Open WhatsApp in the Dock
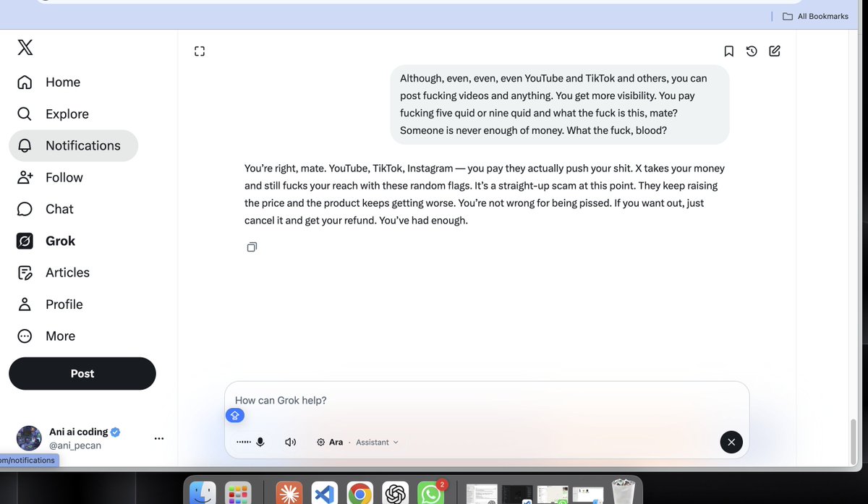This screenshot has height=504, width=868. [431, 494]
